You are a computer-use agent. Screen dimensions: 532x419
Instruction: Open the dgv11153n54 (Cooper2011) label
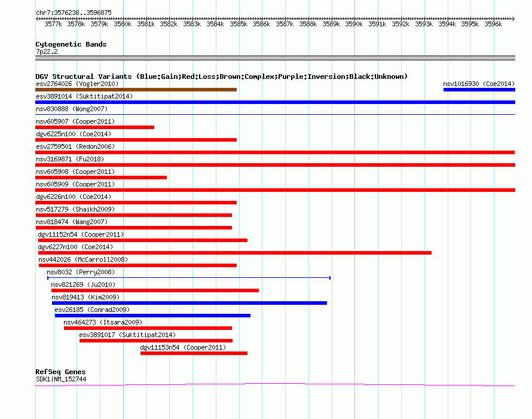coord(183,347)
